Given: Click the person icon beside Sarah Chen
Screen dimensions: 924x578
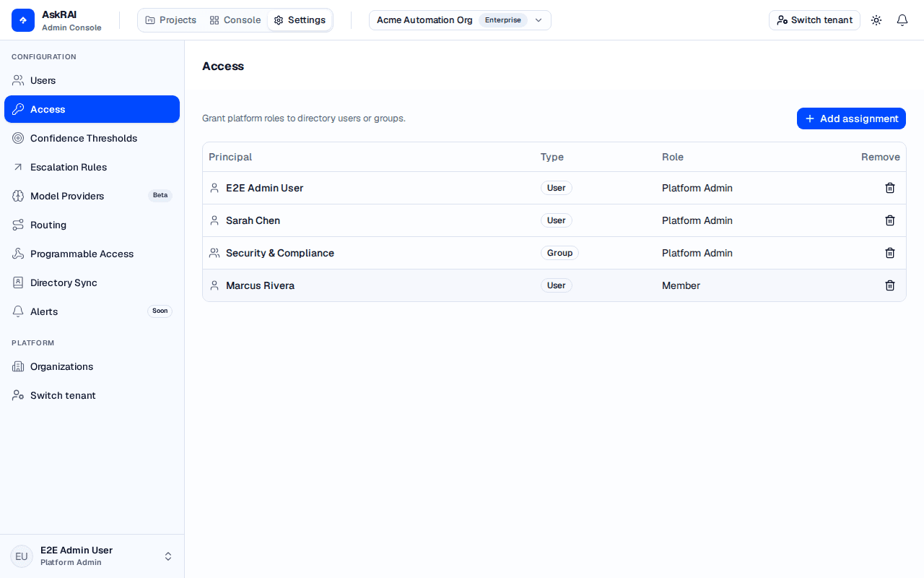Looking at the screenshot, I should pyautogui.click(x=214, y=220).
